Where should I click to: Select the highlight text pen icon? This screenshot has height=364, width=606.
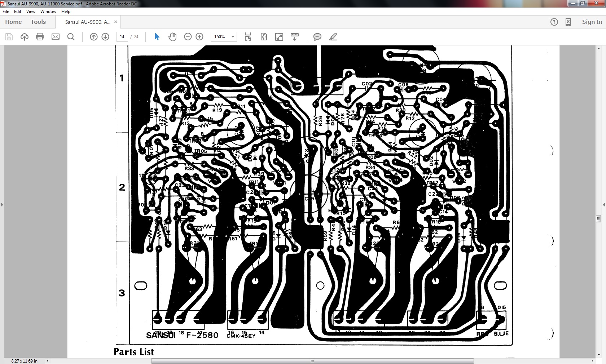point(333,37)
